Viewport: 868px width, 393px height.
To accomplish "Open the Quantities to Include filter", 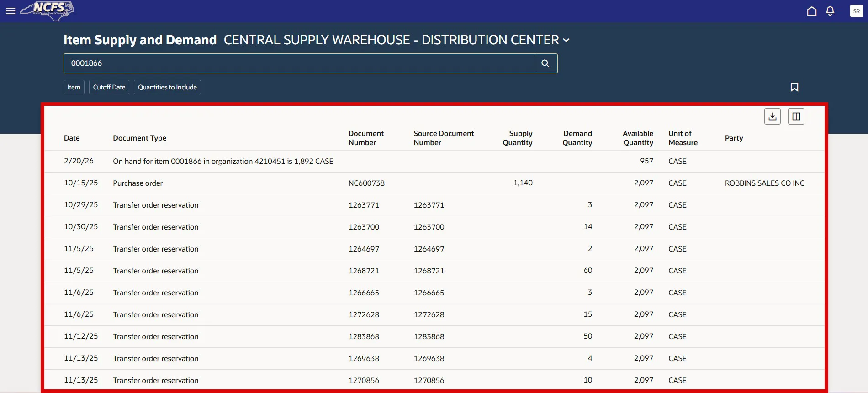I will point(167,87).
